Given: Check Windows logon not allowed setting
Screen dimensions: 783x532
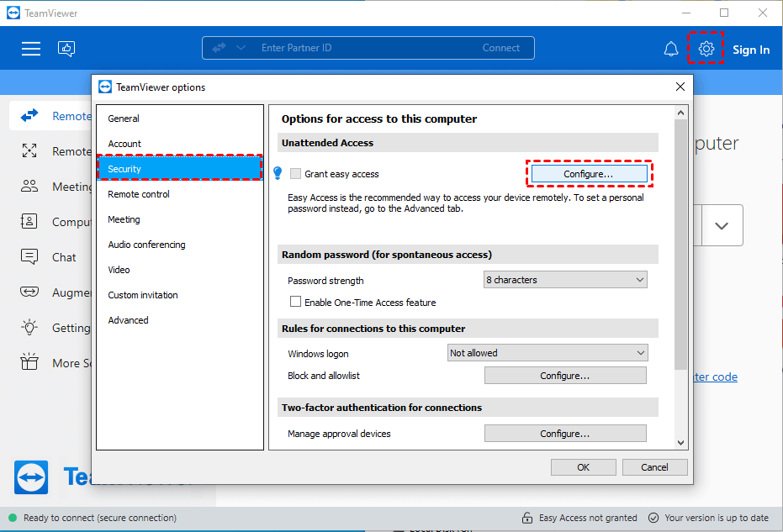Looking at the screenshot, I should [548, 352].
